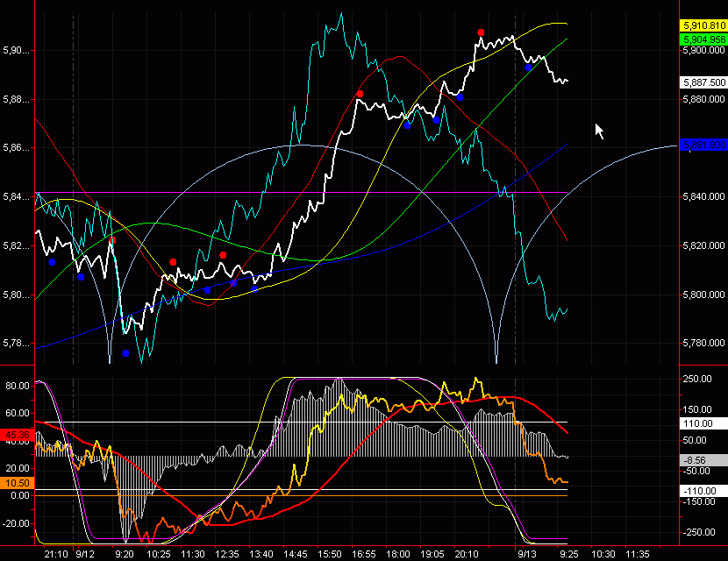Viewport: 728px width, 561px height.
Task: Click the gray -8.56 histogram value label
Action: tap(703, 460)
